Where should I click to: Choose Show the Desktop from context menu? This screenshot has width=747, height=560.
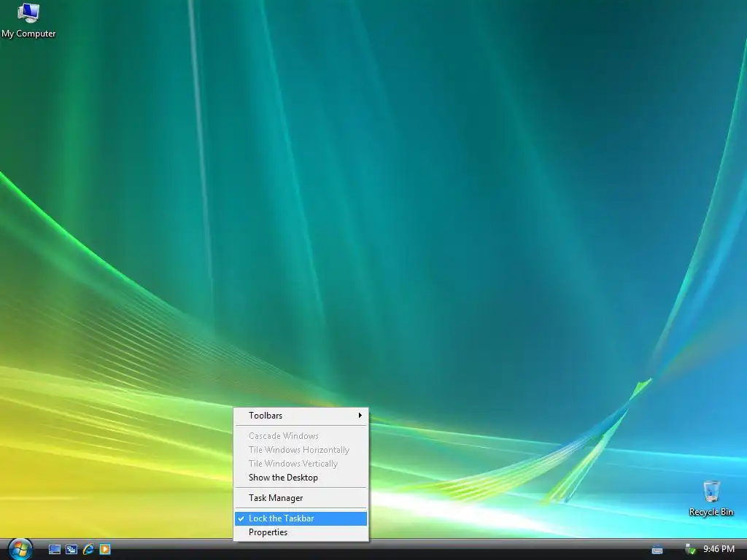pos(301,477)
